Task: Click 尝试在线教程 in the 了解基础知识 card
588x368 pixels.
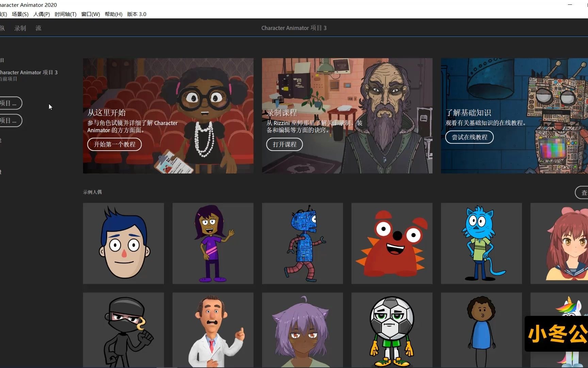Action: tap(469, 137)
